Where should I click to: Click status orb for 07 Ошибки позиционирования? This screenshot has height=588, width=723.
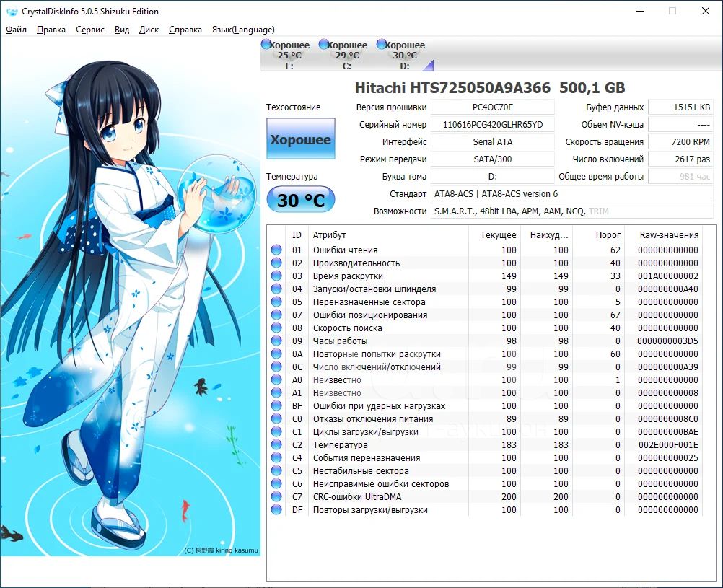tap(276, 315)
